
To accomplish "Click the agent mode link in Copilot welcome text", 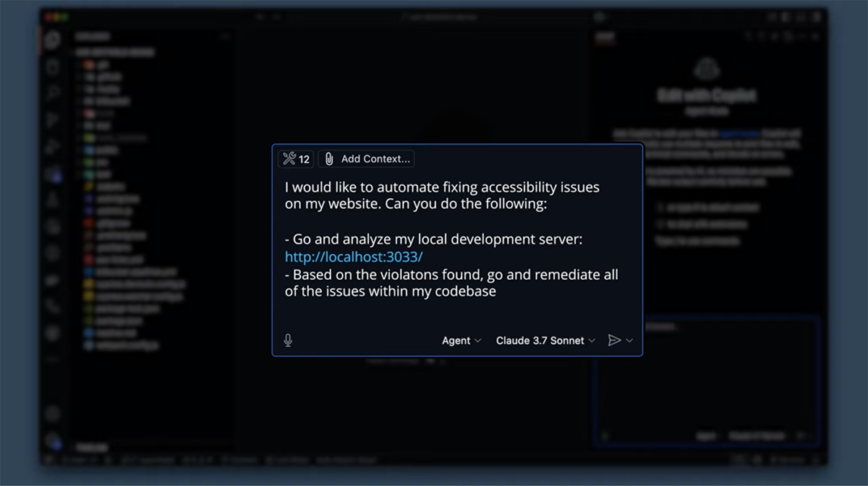I will (740, 133).
